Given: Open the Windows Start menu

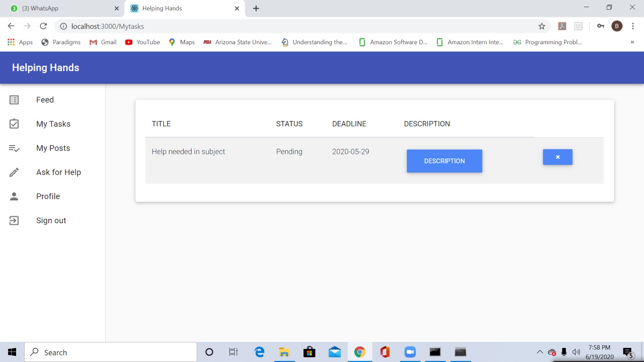Looking at the screenshot, I should point(12,352).
